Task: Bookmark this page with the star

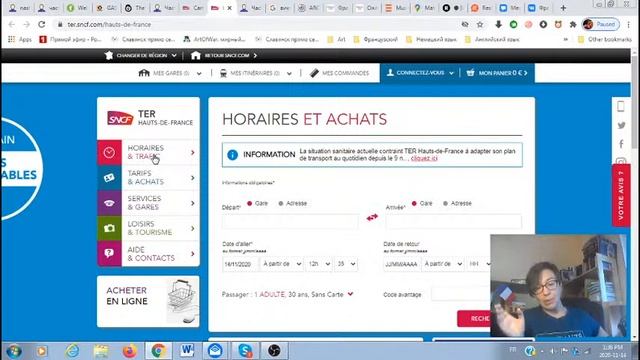Action: click(480, 24)
